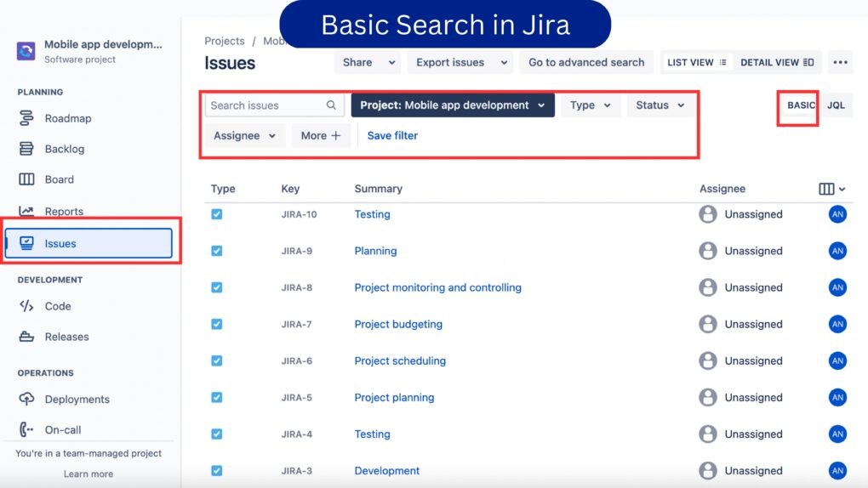Click the detail icon beside DETAIL VIEW

pyautogui.click(x=808, y=63)
